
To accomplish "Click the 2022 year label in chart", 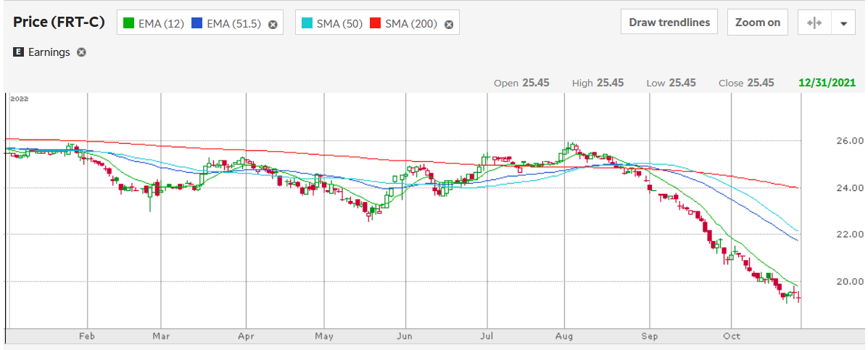I will (x=19, y=99).
